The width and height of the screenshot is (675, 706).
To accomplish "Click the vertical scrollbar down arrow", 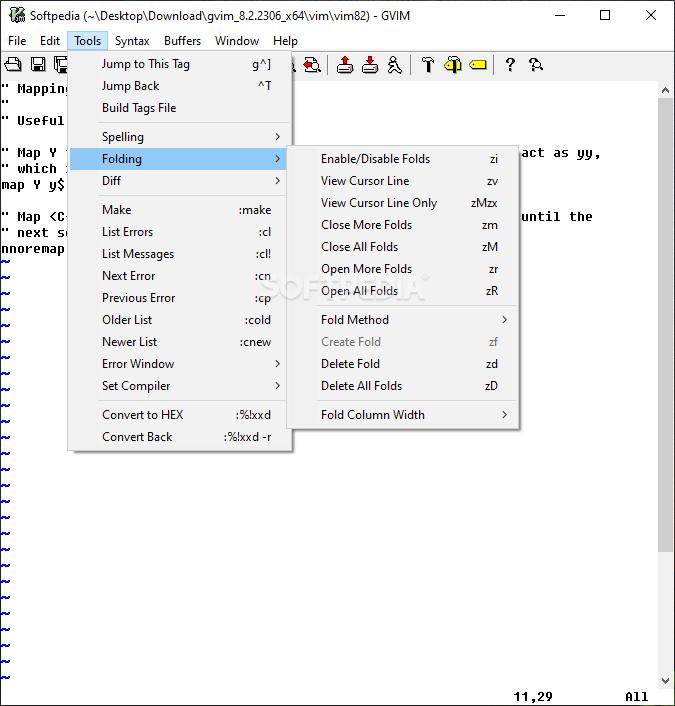I will (x=665, y=680).
